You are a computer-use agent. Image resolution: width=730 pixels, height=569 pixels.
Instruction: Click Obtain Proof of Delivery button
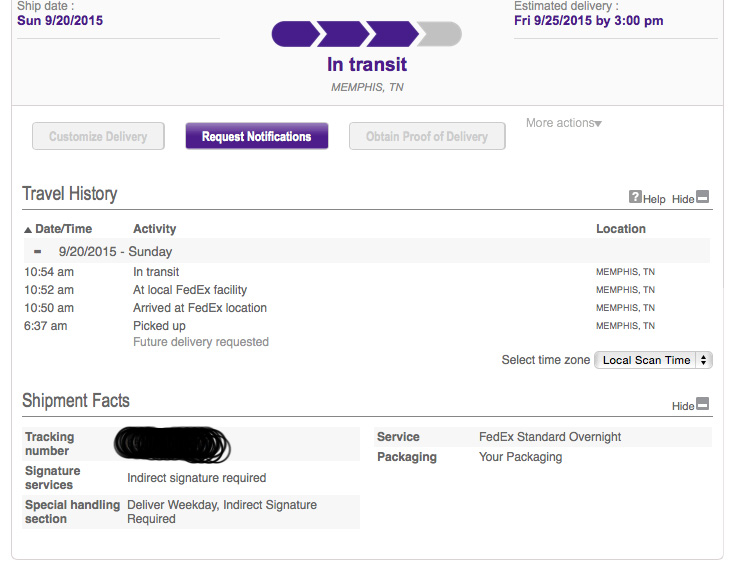coord(427,137)
